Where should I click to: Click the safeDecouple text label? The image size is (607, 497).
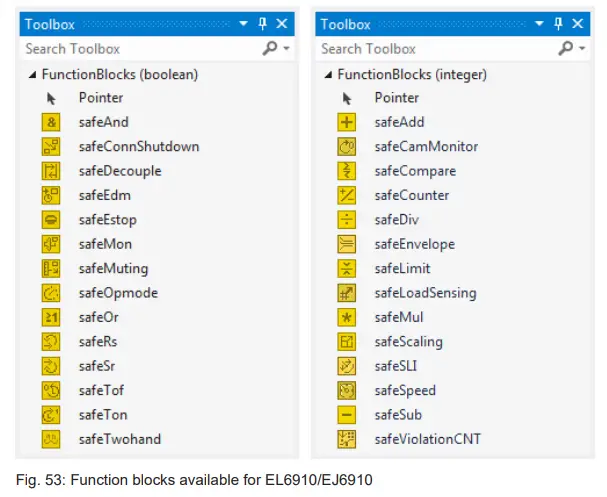pyautogui.click(x=120, y=171)
